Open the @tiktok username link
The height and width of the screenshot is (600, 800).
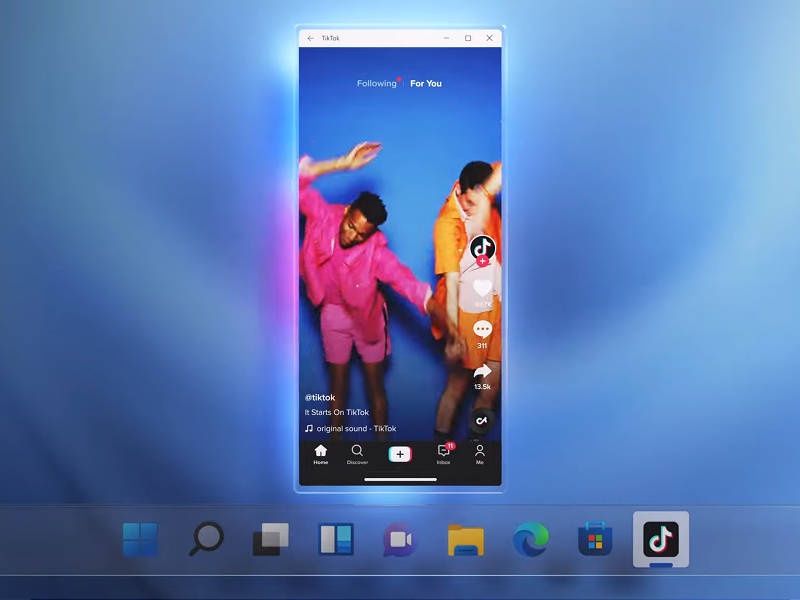(x=320, y=397)
